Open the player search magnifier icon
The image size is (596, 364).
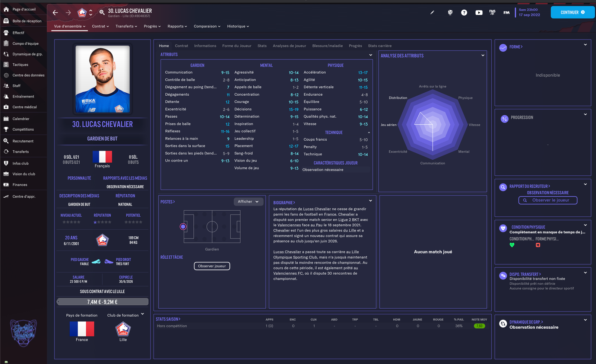[102, 13]
